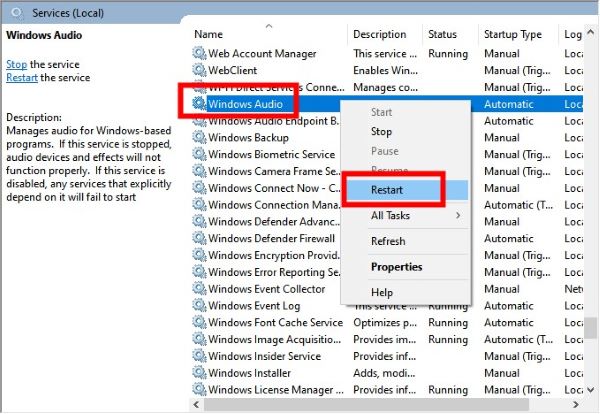
Task: Click the horizontal scrollbar left arrow
Action: pyautogui.click(x=197, y=404)
